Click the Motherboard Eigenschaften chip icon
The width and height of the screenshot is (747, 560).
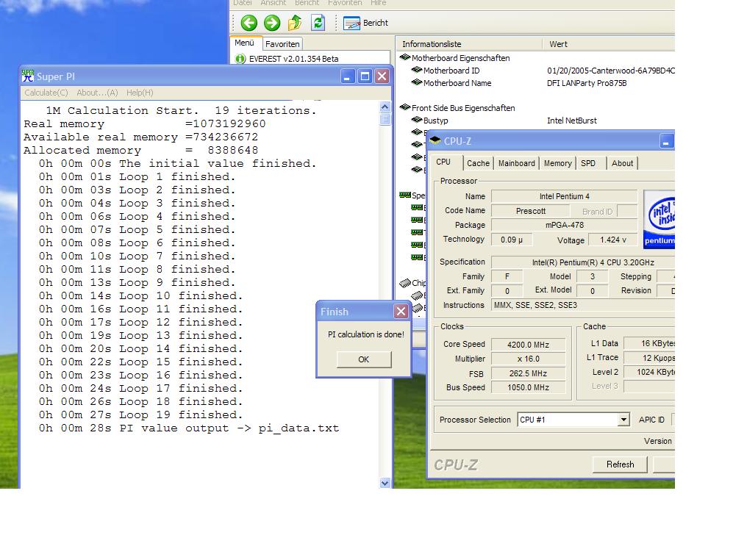(405, 57)
